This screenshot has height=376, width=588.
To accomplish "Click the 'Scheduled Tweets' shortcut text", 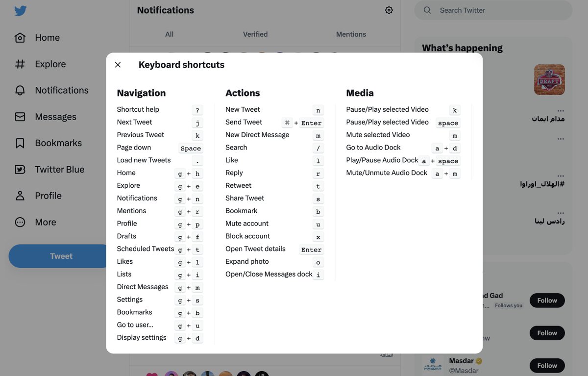I will [x=146, y=249].
